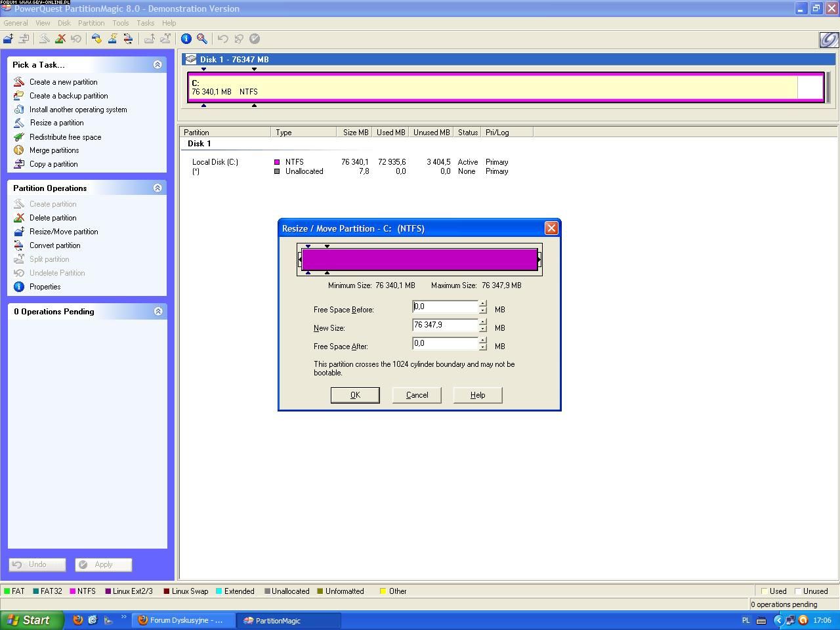Viewport: 840px width, 630px height.
Task: Click the icon beside Copy a partition
Action: (x=19, y=164)
